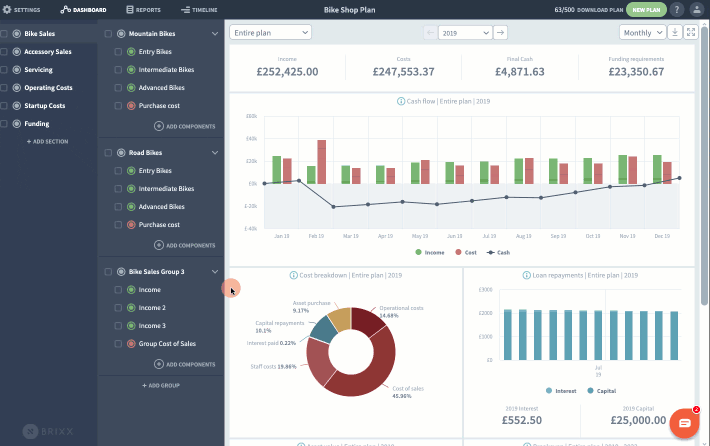Open the orange chat support bubble
The height and width of the screenshot is (446, 710).
(x=684, y=423)
